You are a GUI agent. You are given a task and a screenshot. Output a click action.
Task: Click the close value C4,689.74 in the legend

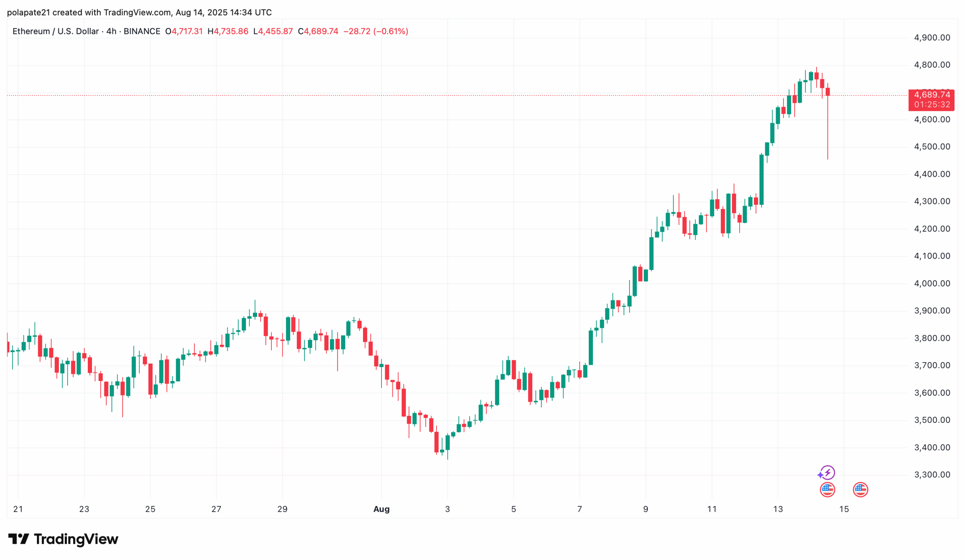click(318, 31)
